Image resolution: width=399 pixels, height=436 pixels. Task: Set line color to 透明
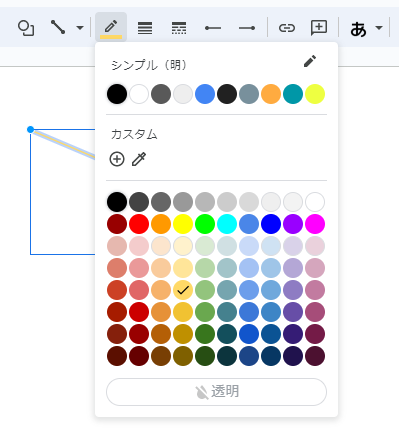pyautogui.click(x=216, y=392)
